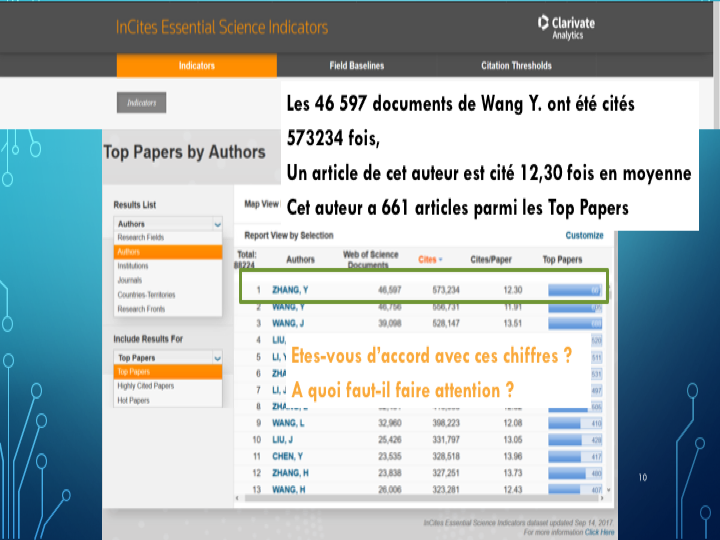Click Web of Science Documents column header
The image size is (720, 540).
(371, 259)
